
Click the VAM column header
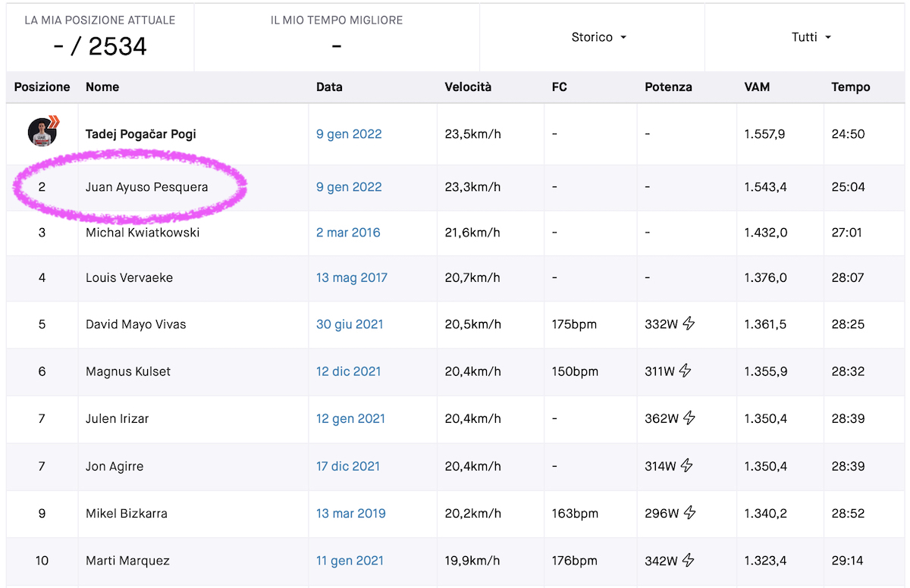point(757,87)
